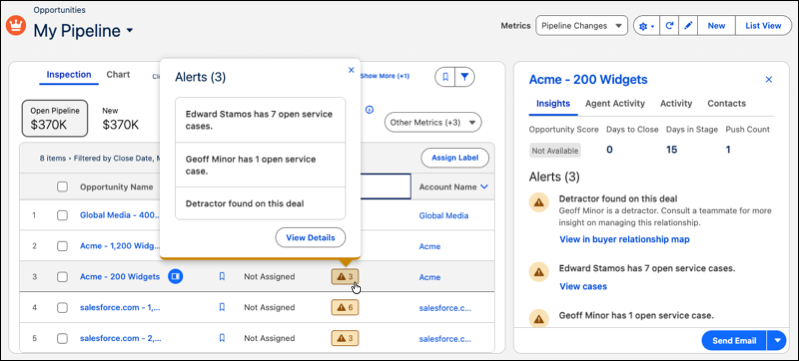Refresh the pipeline list
This screenshot has width=799, height=361.
point(669,25)
